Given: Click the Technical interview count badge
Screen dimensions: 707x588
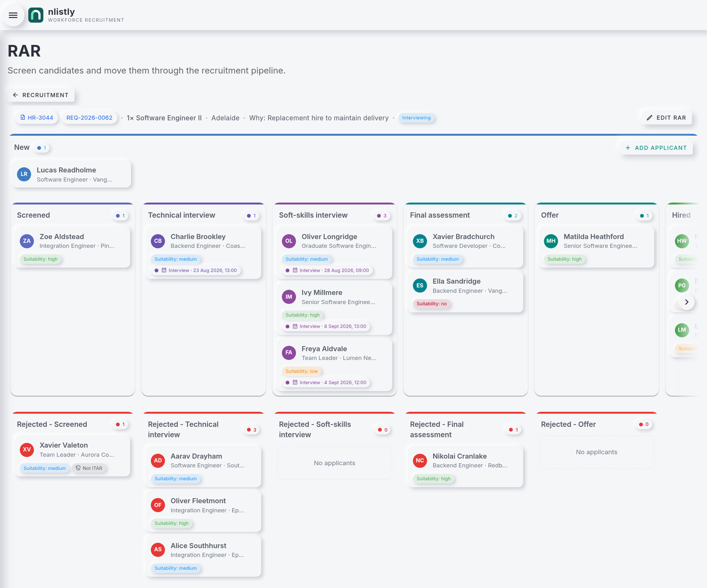Looking at the screenshot, I should (251, 216).
